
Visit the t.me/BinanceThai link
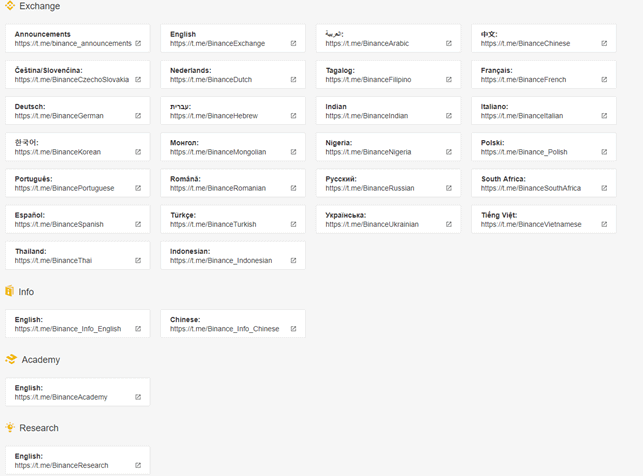coord(53,261)
